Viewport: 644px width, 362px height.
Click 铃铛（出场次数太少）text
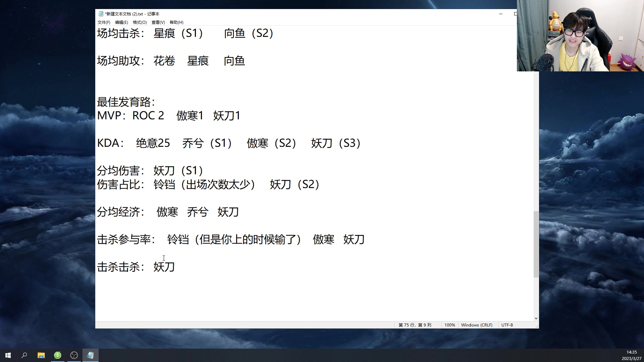(x=205, y=184)
